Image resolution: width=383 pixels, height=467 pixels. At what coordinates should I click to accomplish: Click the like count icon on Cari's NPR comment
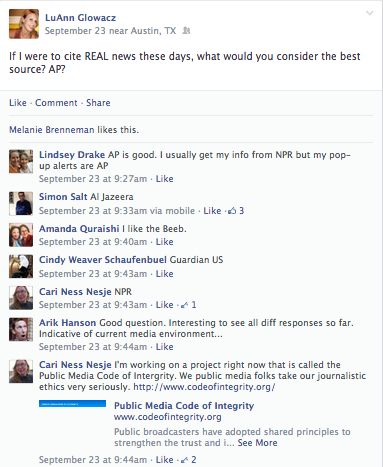point(188,305)
